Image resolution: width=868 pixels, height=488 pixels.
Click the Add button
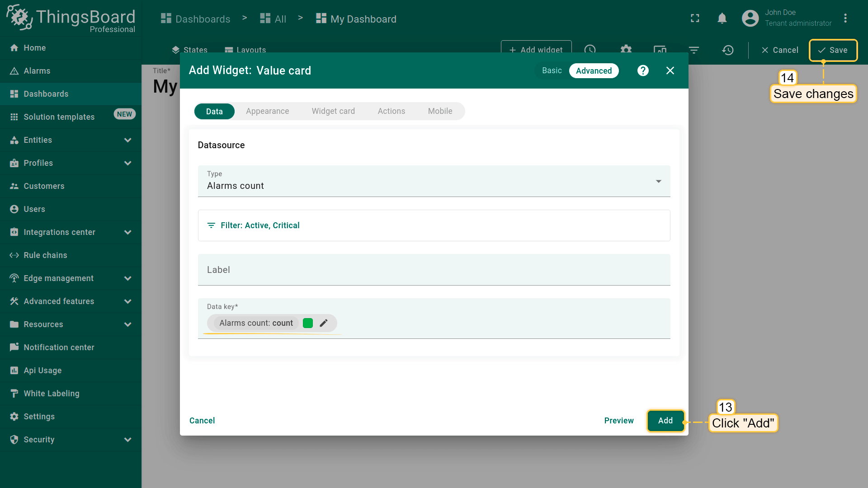click(665, 421)
